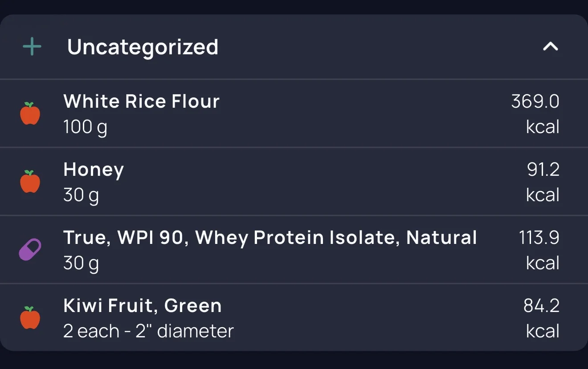Collapse the Uncategorized section with the chevron
The width and height of the screenshot is (588, 369).
551,46
